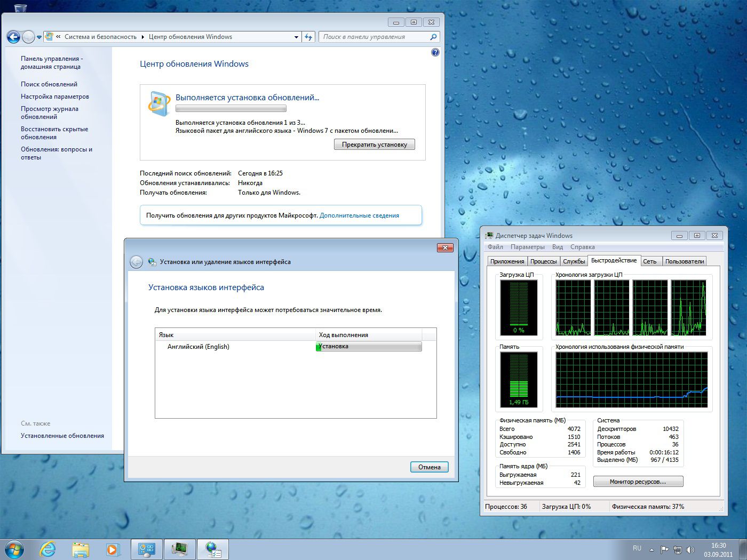
Task: Click 'Установленные обновления' link
Action: tap(62, 436)
